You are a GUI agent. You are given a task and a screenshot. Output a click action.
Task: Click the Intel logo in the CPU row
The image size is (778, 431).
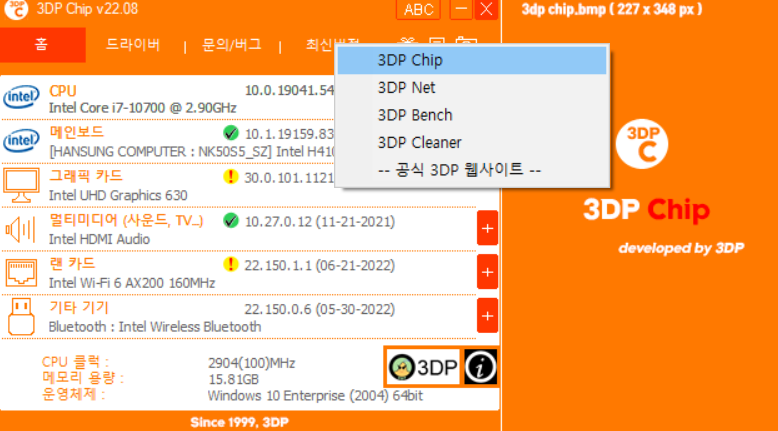pyautogui.click(x=21, y=97)
